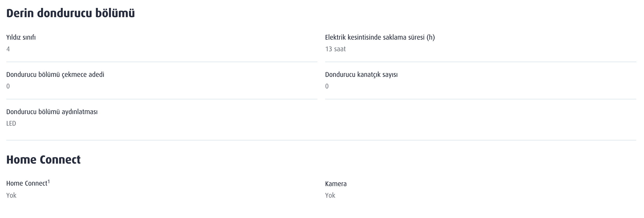Viewport: 644px width, 218px height.
Task: Click the 'Home Connect' section heading
Action: 43,160
